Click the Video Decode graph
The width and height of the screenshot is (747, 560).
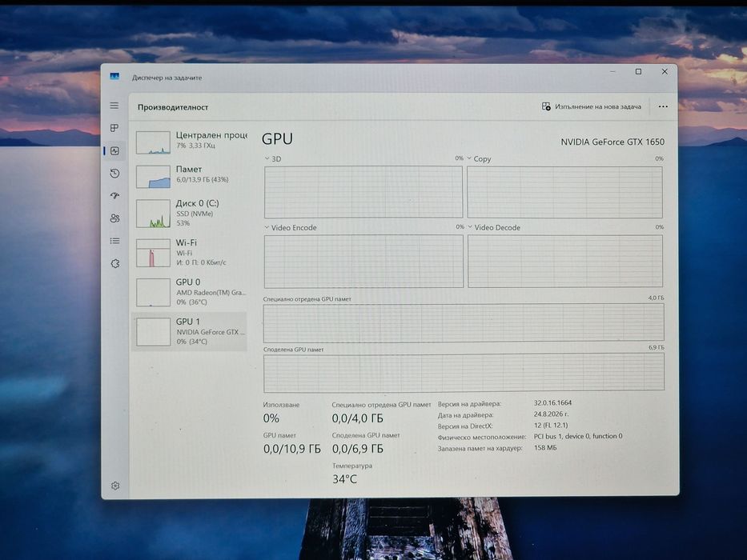[565, 261]
